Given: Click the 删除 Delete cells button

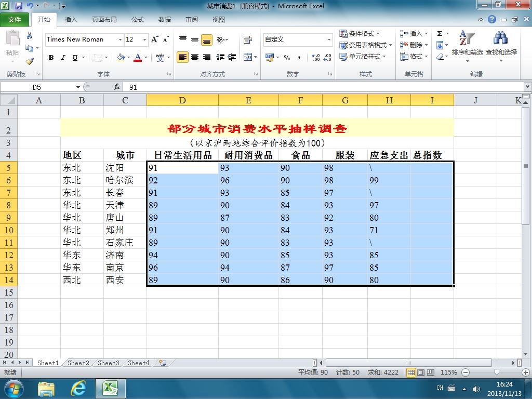Looking at the screenshot, I should point(411,45).
